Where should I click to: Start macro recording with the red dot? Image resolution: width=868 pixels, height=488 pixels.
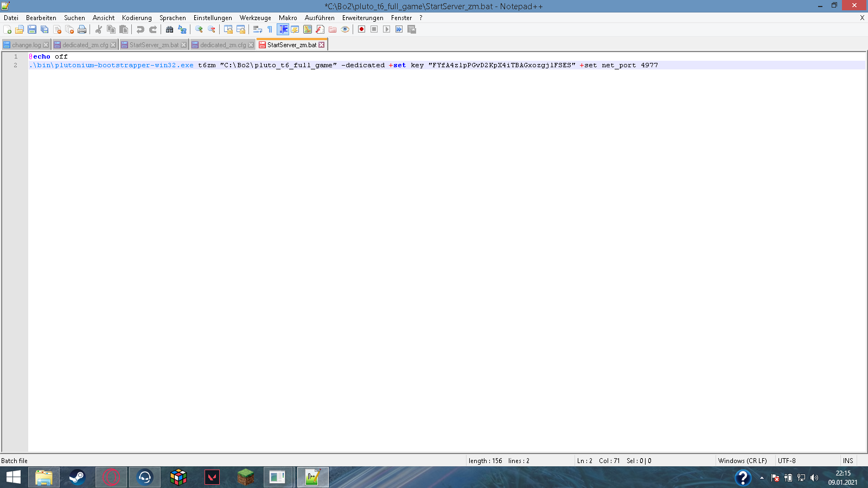(362, 29)
